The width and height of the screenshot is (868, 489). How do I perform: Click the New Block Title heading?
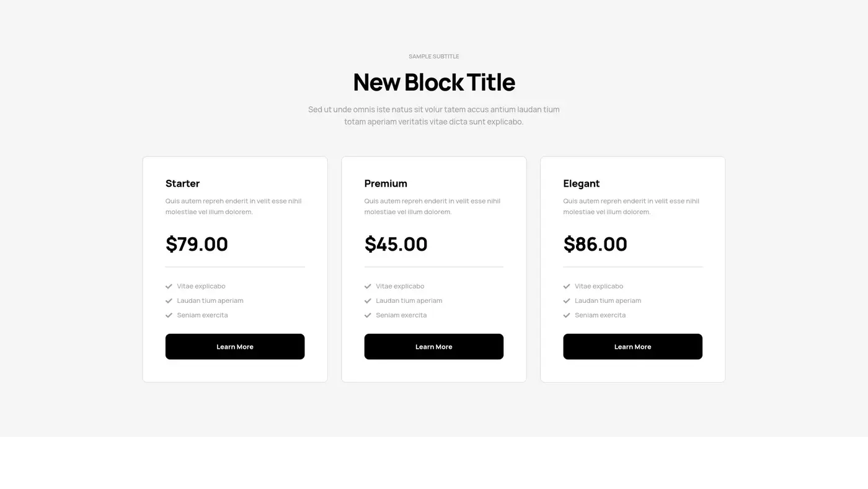tap(434, 81)
